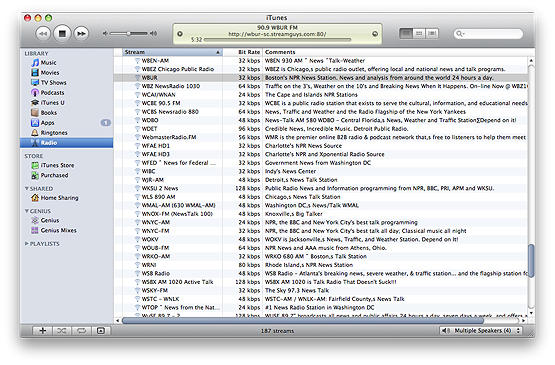555x365 pixels.
Task: Select Radio in the sidebar
Action: point(67,143)
